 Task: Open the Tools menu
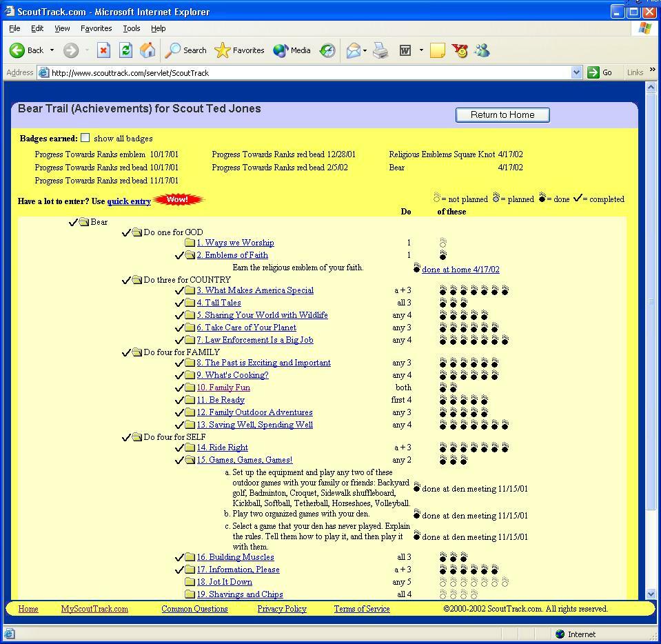pos(132,28)
